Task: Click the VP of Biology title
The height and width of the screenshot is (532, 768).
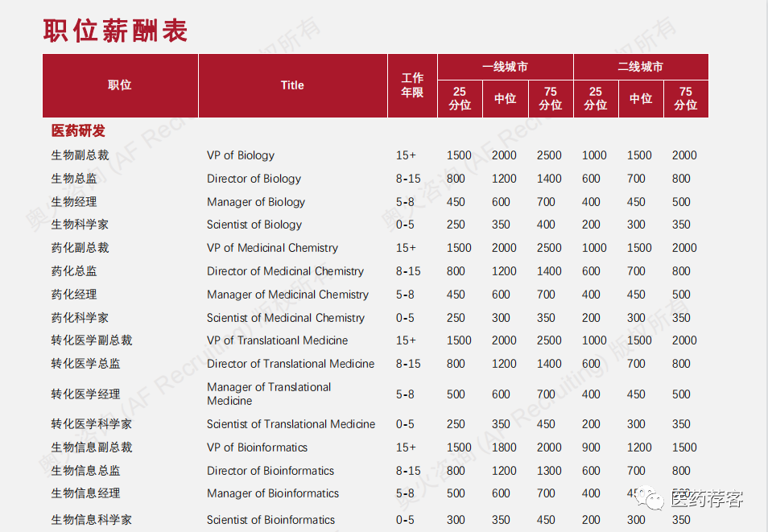Action: tap(241, 155)
